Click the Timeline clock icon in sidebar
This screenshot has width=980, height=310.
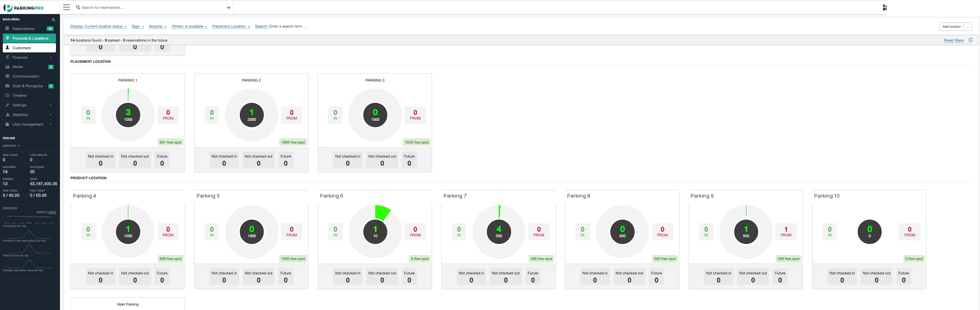(7, 96)
